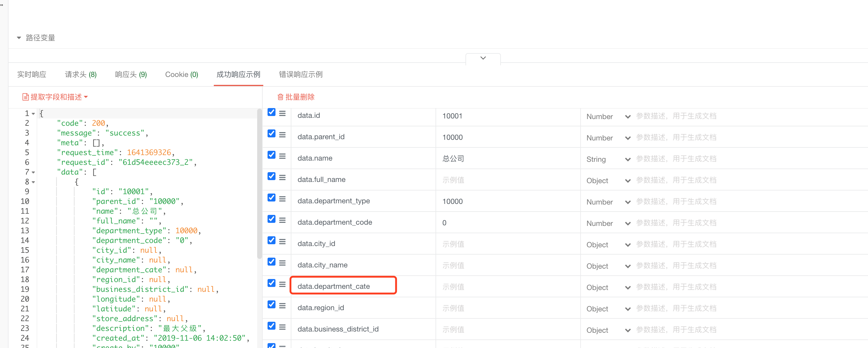Uncheck the data.department_type row checkbox
This screenshot has width=868, height=348.
(x=272, y=198)
